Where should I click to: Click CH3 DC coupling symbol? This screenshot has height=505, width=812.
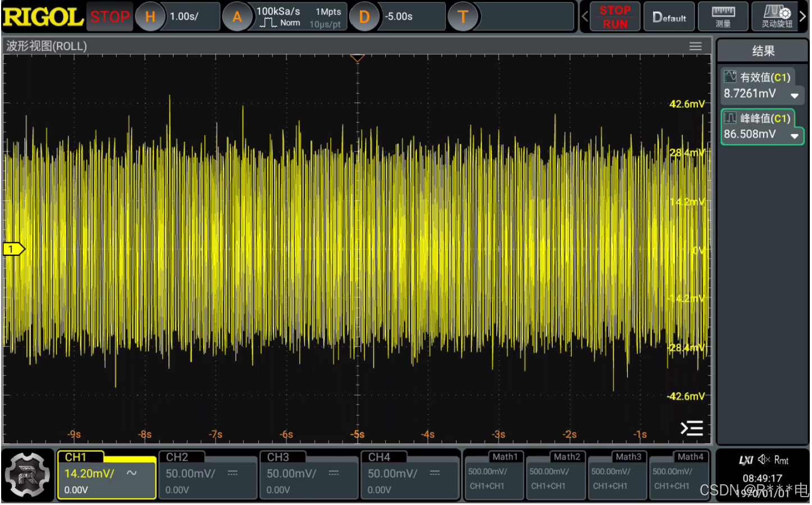coord(334,474)
